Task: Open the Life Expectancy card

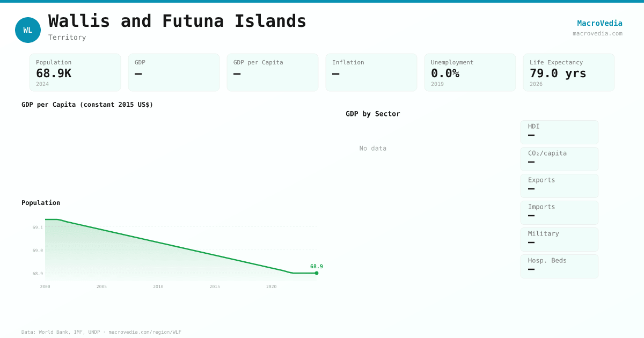Action: click(569, 72)
